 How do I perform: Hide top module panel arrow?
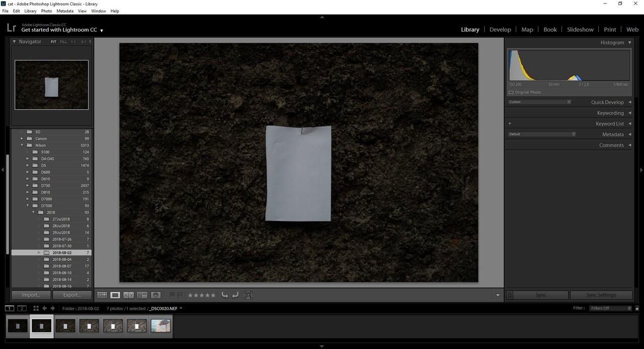(322, 17)
